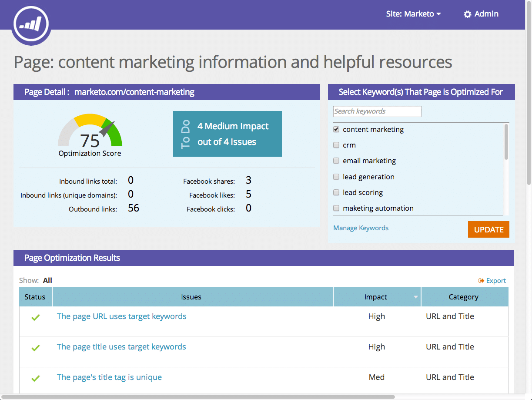Click the Search keywords input field

[x=377, y=111]
